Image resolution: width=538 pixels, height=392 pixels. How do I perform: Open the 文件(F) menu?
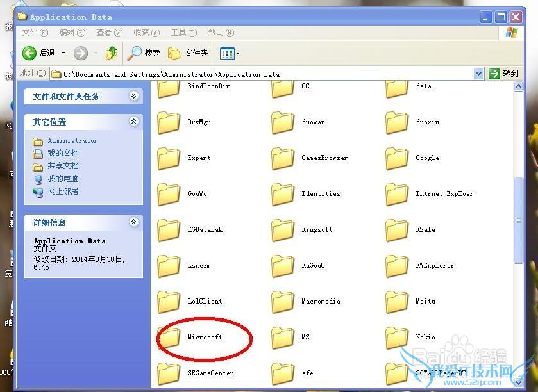click(x=35, y=33)
